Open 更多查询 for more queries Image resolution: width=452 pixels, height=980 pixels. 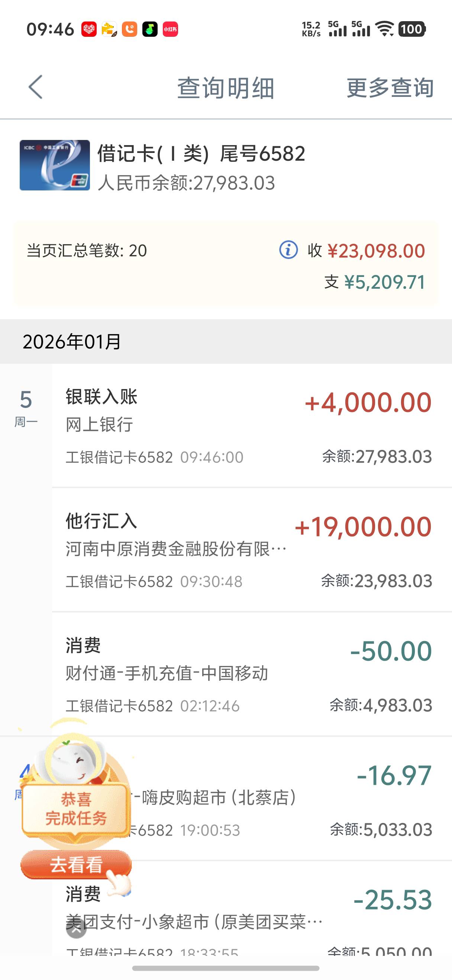[x=390, y=88]
